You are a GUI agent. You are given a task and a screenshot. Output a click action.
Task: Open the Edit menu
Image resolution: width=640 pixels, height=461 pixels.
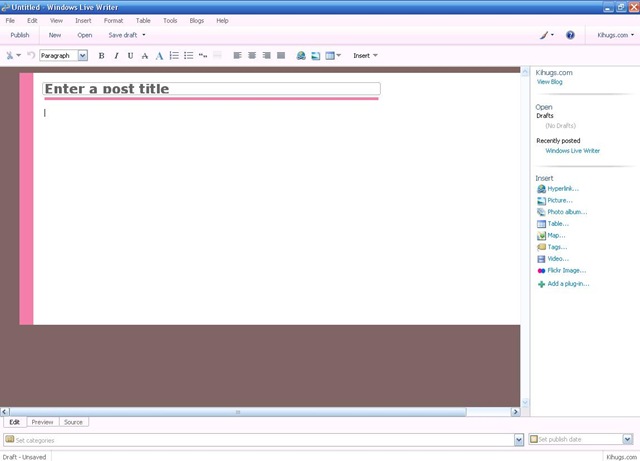32,20
